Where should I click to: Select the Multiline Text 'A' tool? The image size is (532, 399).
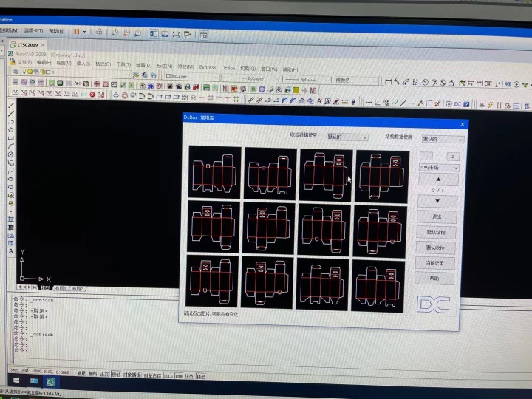tap(11, 251)
